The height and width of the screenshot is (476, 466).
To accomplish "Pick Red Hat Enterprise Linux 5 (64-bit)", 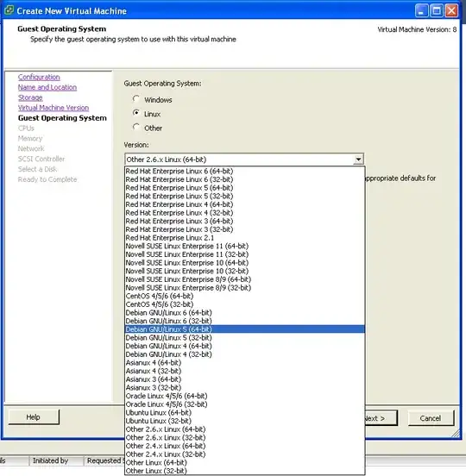I will (x=244, y=188).
